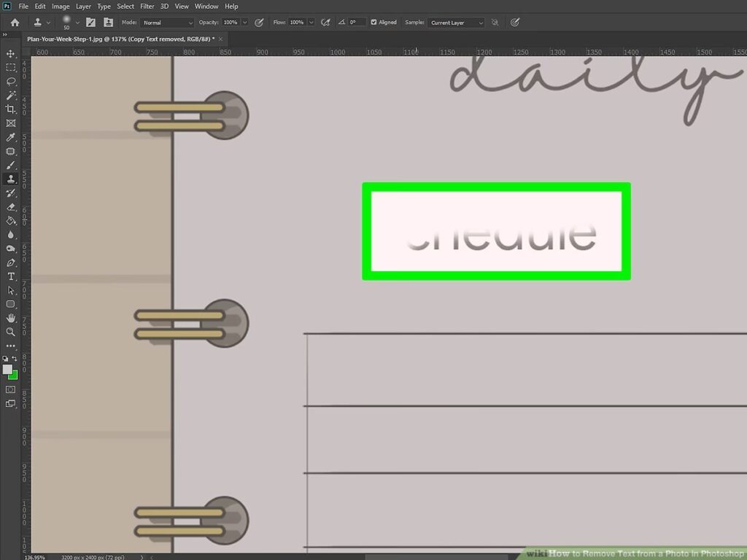Expand the brush preset picker arrow
This screenshot has width=747, height=560.
coord(77,23)
